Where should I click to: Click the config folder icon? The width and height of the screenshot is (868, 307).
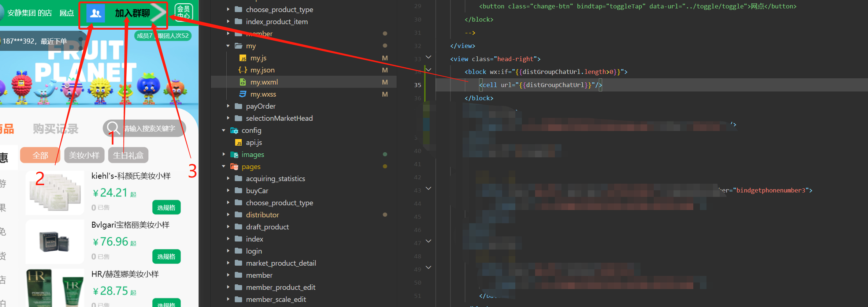pyautogui.click(x=234, y=130)
